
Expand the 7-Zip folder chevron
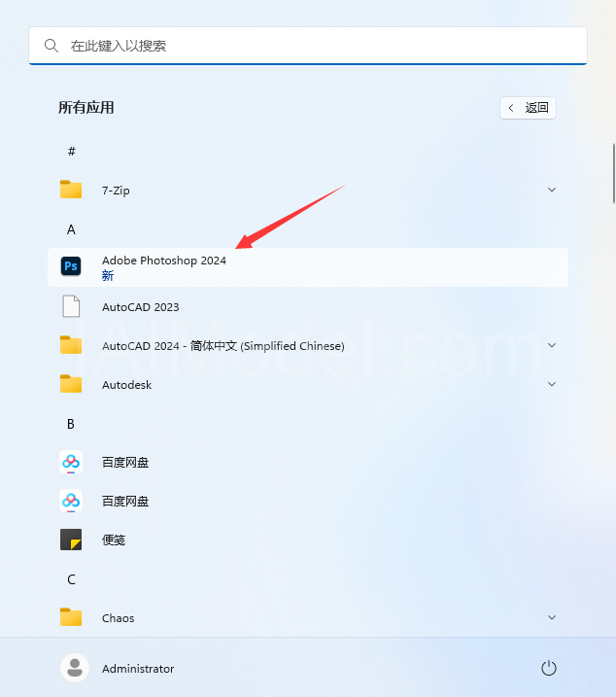pos(552,190)
